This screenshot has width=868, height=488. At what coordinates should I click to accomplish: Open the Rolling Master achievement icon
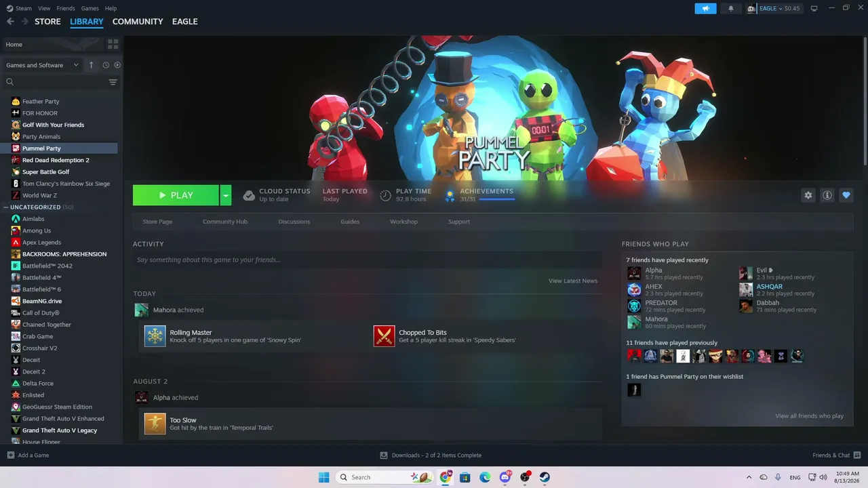(155, 336)
